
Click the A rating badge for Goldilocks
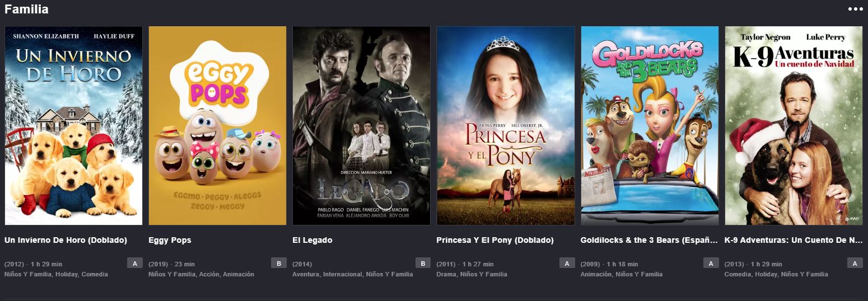coord(711,263)
